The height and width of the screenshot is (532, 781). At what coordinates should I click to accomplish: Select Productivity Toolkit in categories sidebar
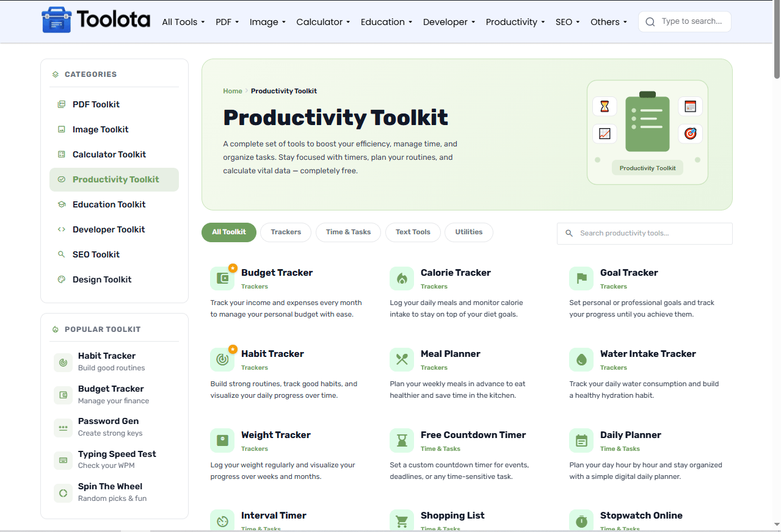(x=114, y=179)
